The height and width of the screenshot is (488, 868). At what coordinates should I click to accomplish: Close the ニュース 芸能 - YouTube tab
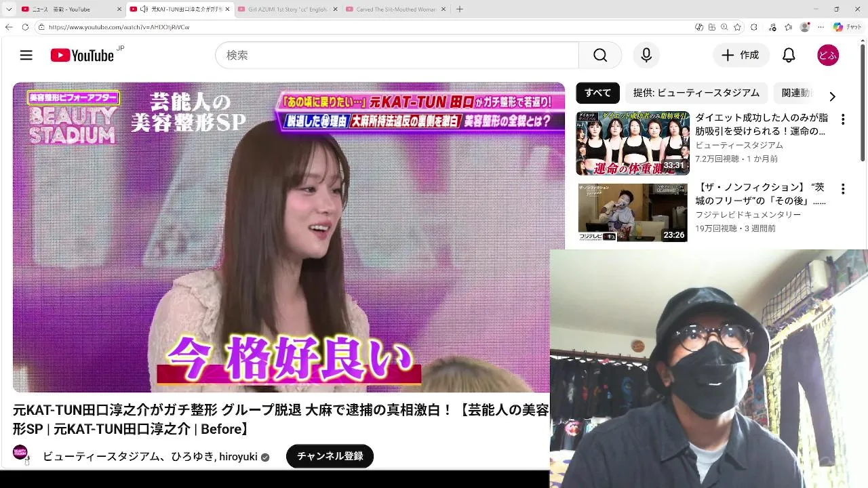(x=119, y=9)
